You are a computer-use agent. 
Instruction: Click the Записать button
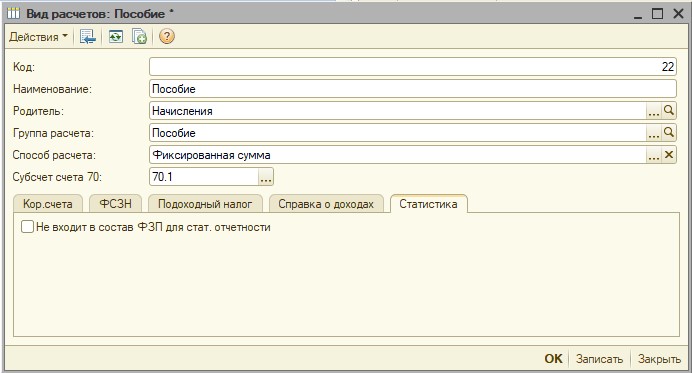[x=599, y=359]
